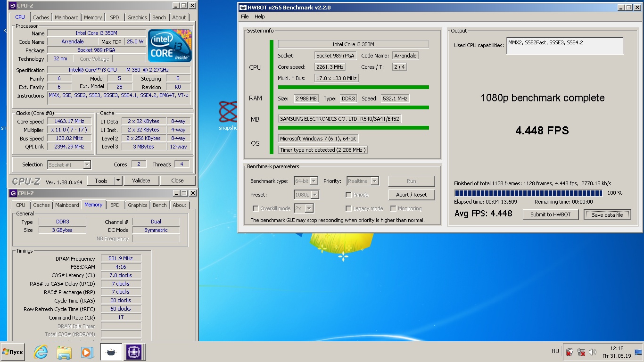Viewport: 644px width, 362px height.
Task: Click the HWBOT x265 title bar icon
Action: click(242, 8)
